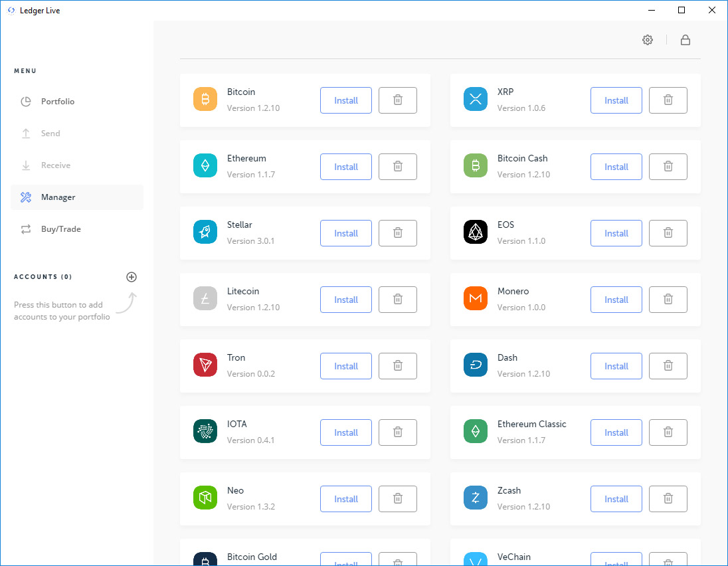
Task: Install the Bitcoin Cash app
Action: (x=616, y=167)
